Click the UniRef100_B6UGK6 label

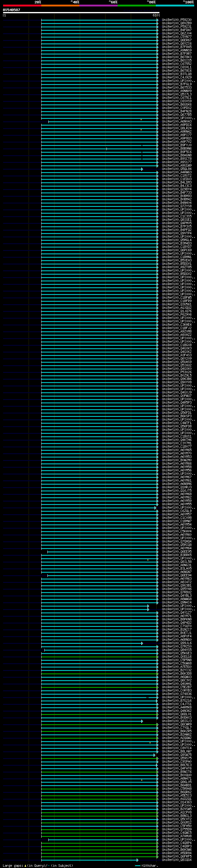[x=177, y=104]
